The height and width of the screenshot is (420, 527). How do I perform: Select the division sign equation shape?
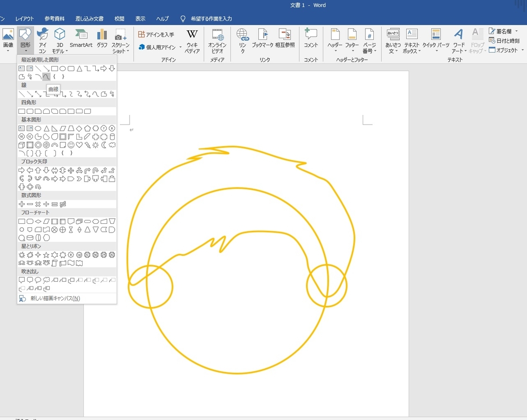46,204
